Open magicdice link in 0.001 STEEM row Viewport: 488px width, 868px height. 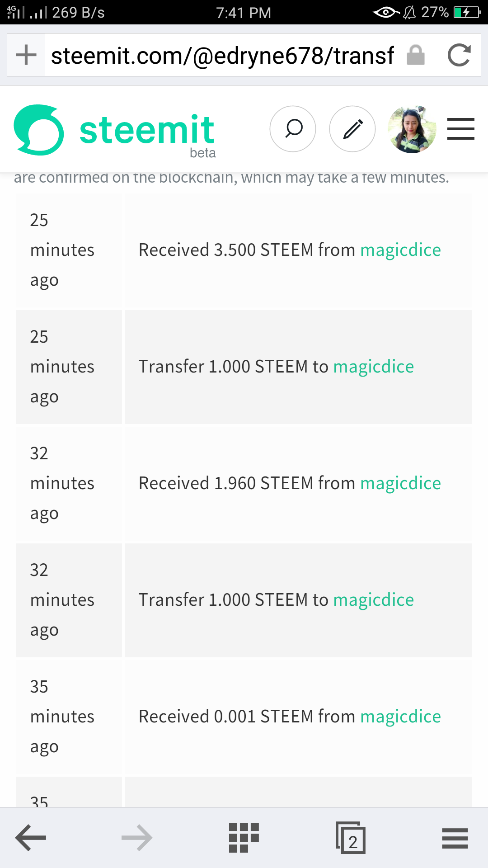click(x=400, y=717)
